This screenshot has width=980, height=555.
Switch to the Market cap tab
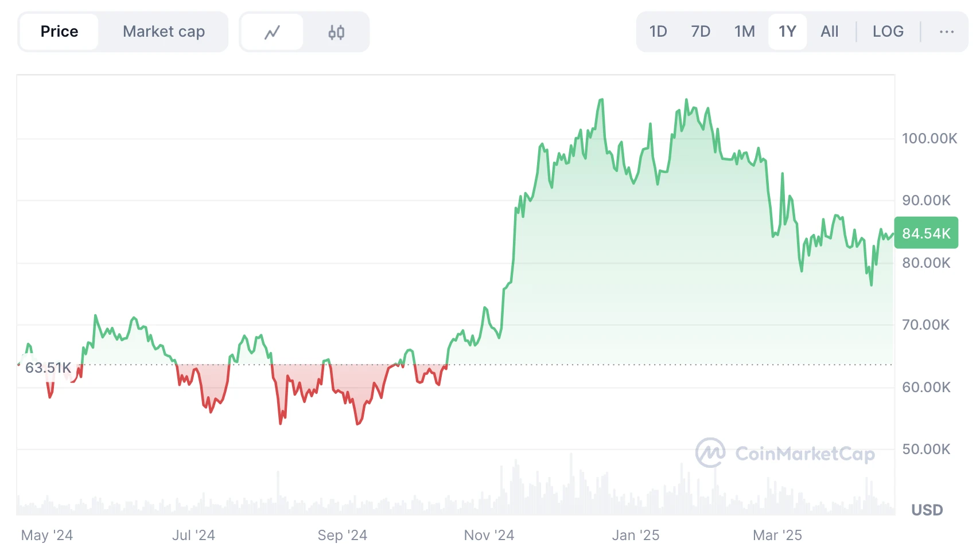(x=164, y=32)
